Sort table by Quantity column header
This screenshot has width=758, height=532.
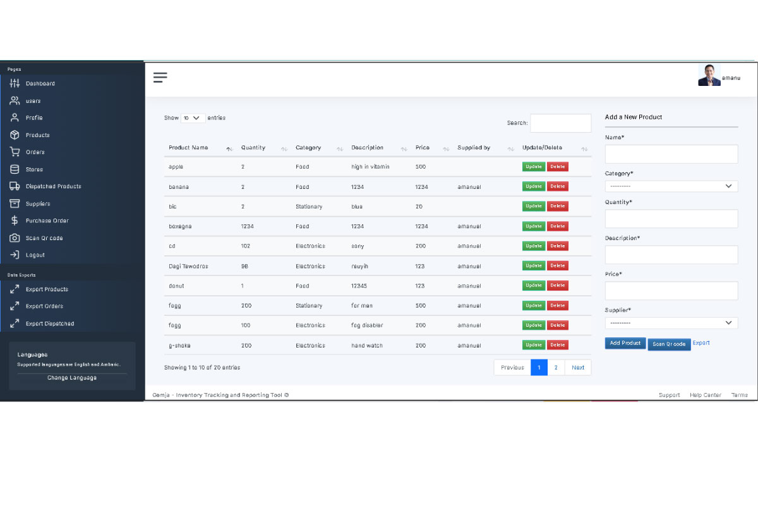253,148
